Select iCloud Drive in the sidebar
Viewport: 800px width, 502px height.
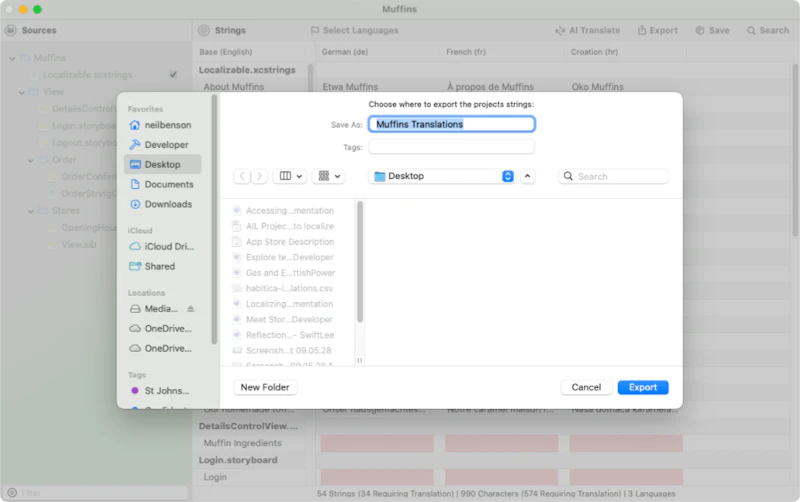[x=162, y=246]
